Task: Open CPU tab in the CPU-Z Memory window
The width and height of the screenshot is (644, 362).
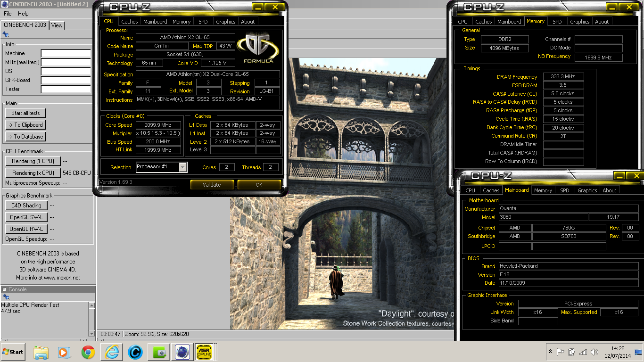Action: [463, 22]
